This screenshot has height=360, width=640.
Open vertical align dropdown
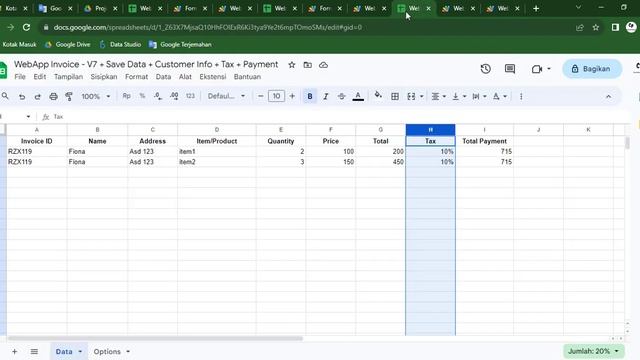pos(459,97)
